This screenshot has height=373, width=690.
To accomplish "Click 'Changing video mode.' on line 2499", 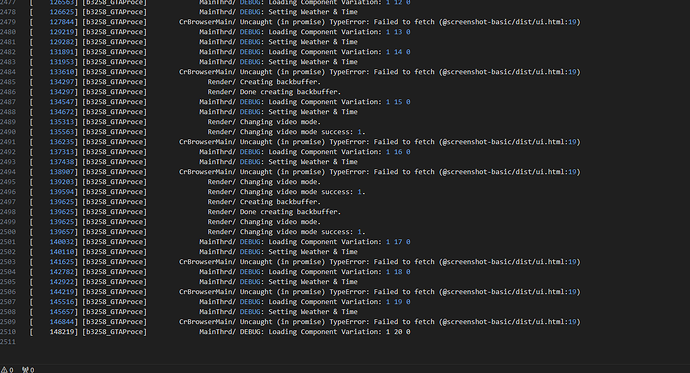I will click(x=280, y=222).
